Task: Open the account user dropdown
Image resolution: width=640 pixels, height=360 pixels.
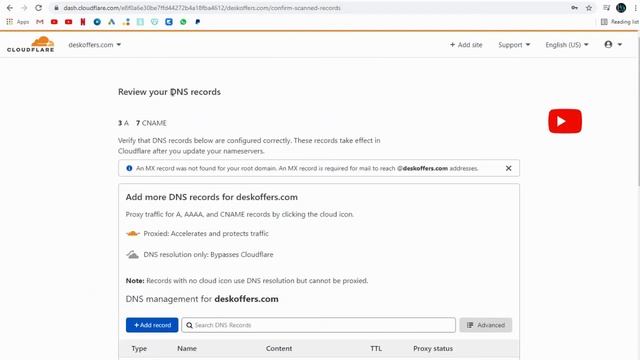Action: click(x=613, y=44)
